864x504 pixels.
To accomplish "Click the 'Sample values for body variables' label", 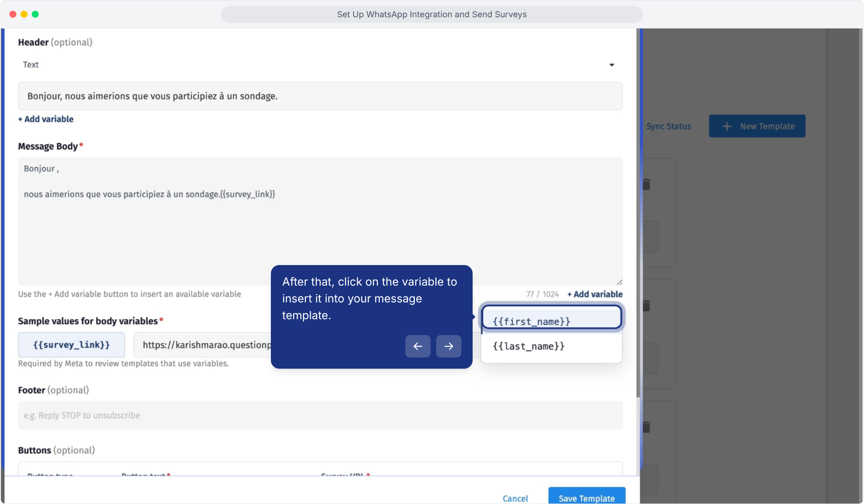I will (88, 321).
